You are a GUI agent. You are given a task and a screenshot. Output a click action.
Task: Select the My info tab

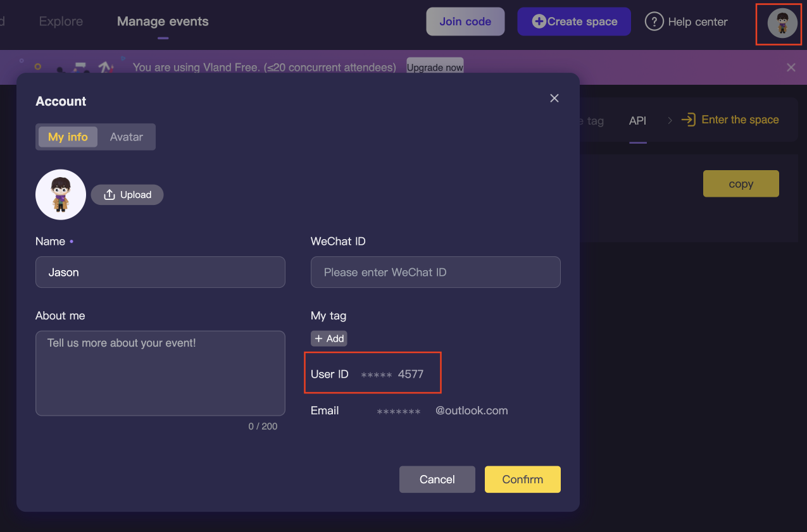[x=68, y=137]
